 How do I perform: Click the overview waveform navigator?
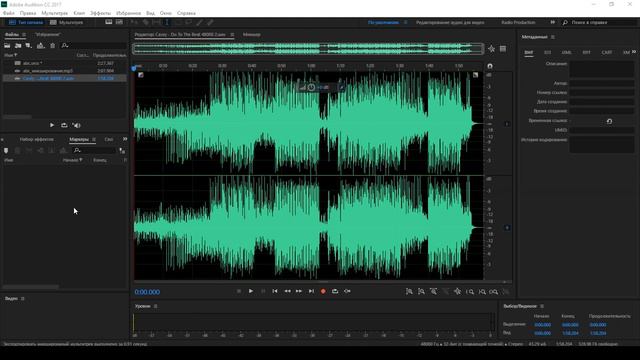308,49
